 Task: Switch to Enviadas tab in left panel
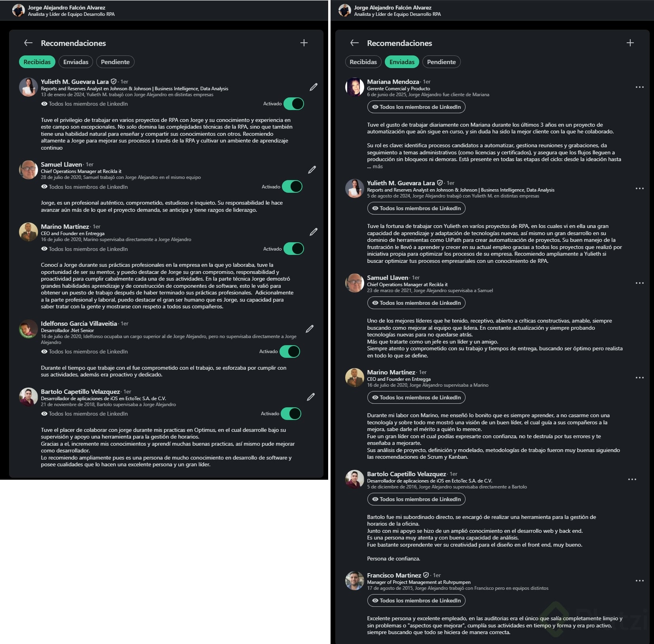[x=76, y=62]
